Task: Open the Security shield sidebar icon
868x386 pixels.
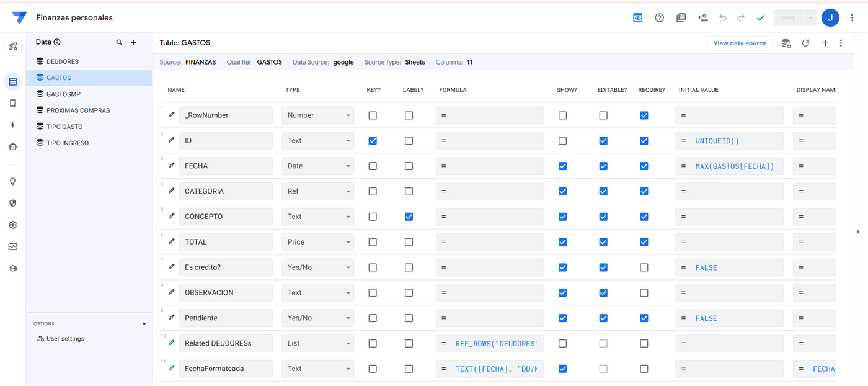Action: click(12, 203)
